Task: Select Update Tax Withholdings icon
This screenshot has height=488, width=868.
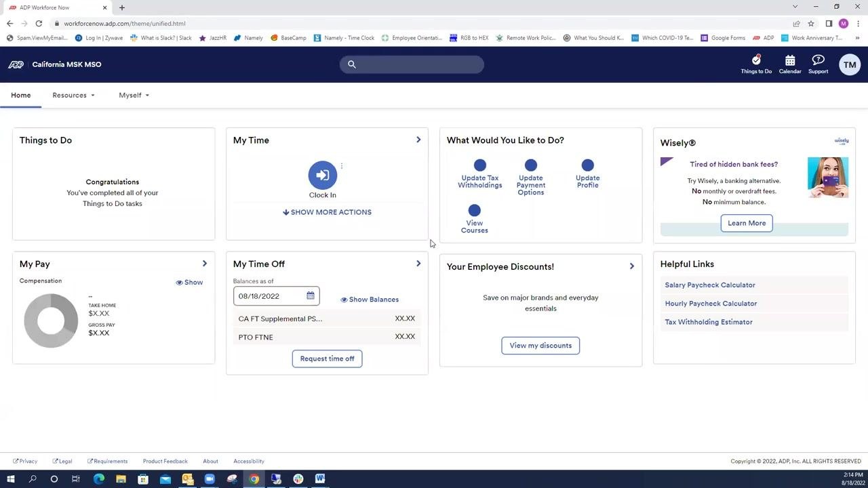Action: click(480, 165)
